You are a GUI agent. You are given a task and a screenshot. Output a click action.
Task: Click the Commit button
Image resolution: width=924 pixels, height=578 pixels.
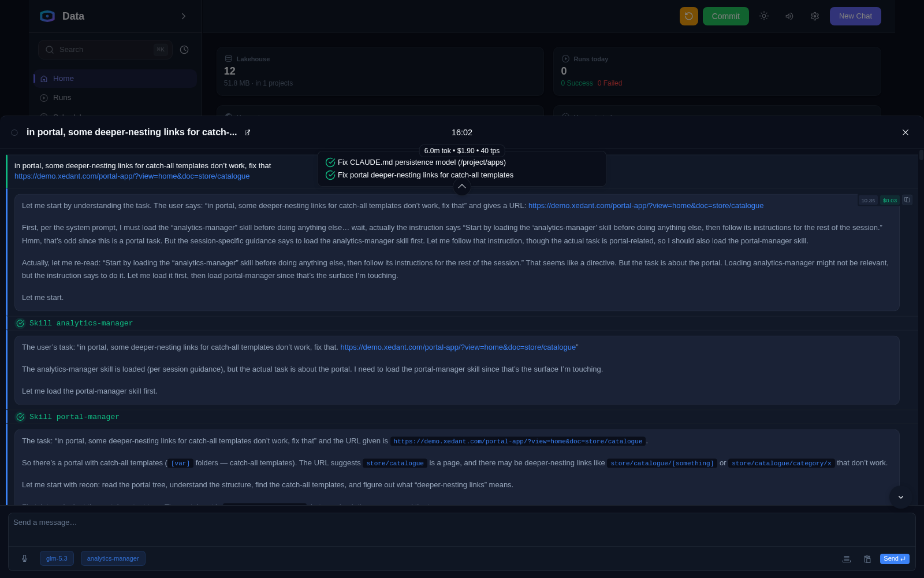[x=726, y=16]
